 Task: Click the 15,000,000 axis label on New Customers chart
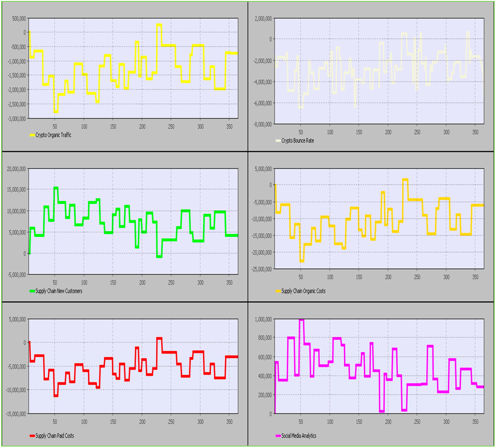pos(16,189)
